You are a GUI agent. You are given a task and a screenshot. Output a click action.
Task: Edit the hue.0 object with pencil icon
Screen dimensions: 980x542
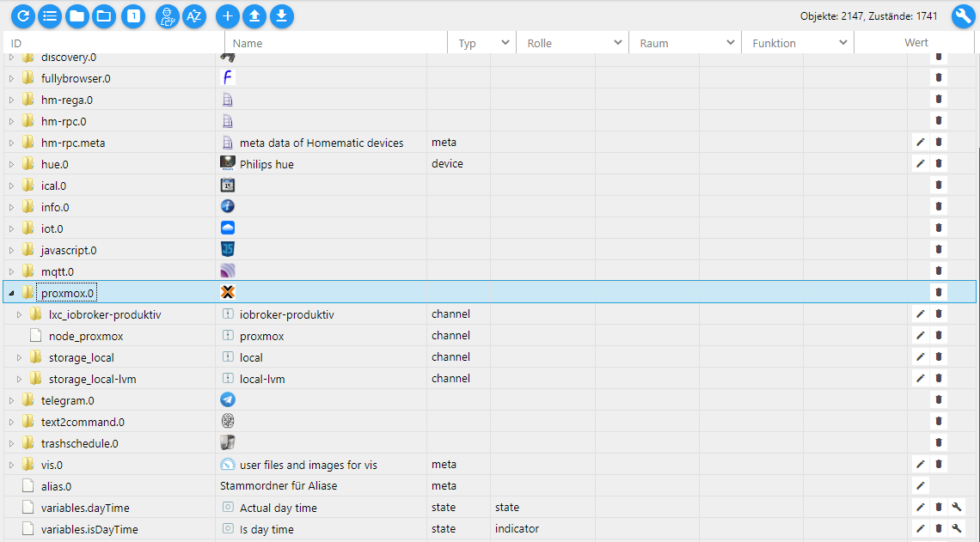920,163
